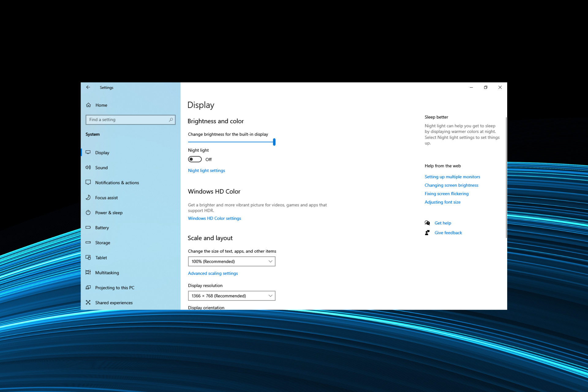The image size is (588, 392).
Task: Click the Power & sleep icon in sidebar
Action: point(89,212)
